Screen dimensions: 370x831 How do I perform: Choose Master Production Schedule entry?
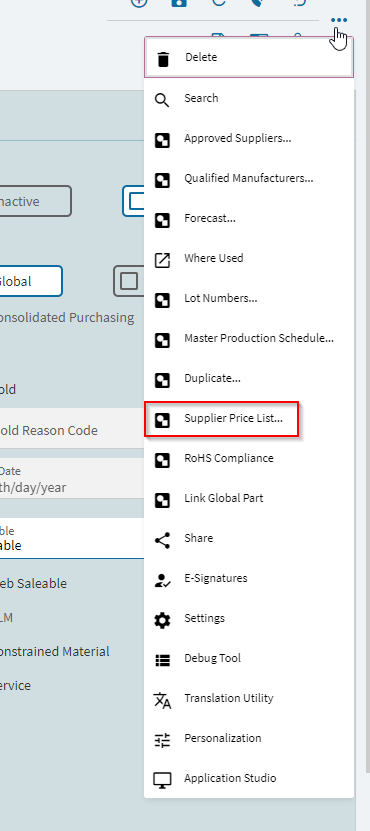point(249,339)
